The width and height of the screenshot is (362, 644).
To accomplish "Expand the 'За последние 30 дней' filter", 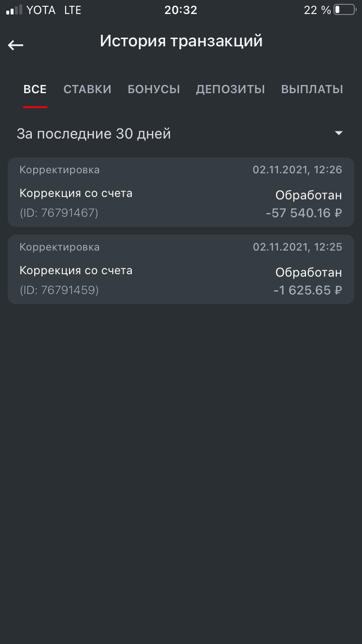I will [x=94, y=134].
